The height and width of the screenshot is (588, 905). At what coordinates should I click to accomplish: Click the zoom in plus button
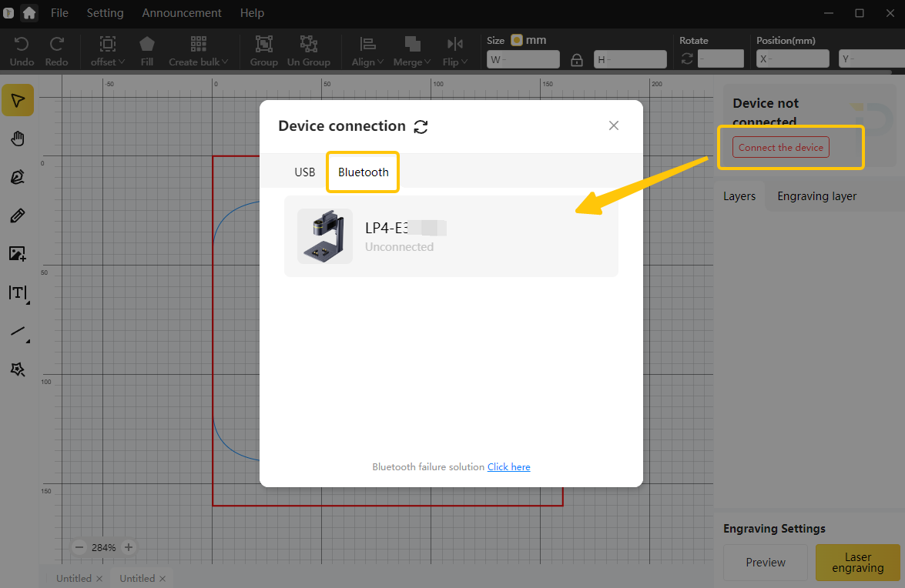pyautogui.click(x=129, y=547)
